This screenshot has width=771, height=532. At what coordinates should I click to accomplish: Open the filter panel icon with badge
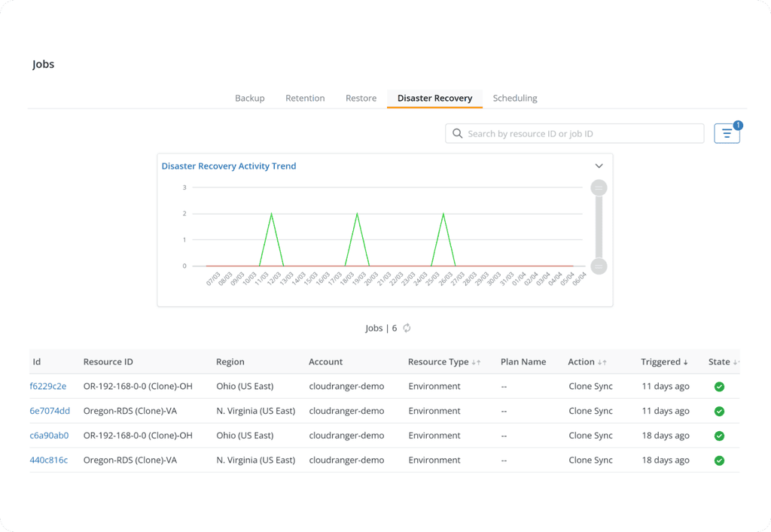pos(726,132)
